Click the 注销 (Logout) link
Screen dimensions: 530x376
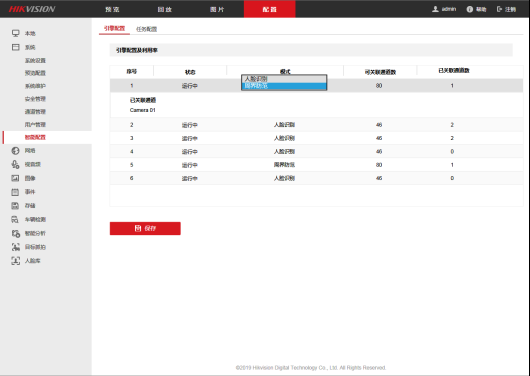[506, 9]
